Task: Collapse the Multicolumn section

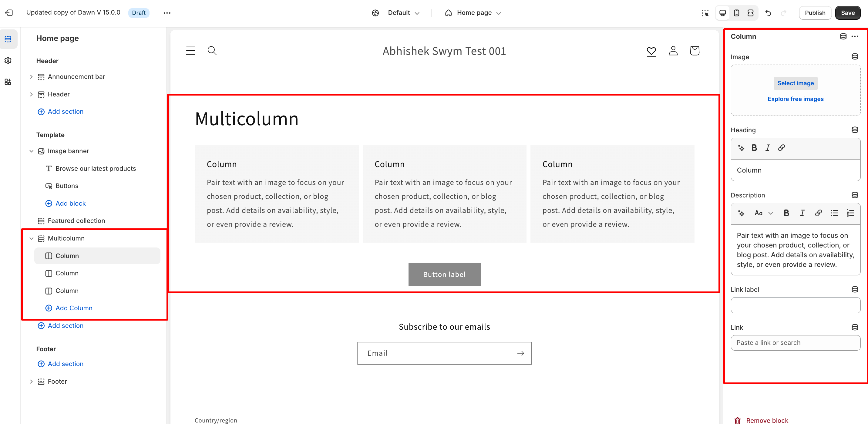Action: tap(31, 238)
